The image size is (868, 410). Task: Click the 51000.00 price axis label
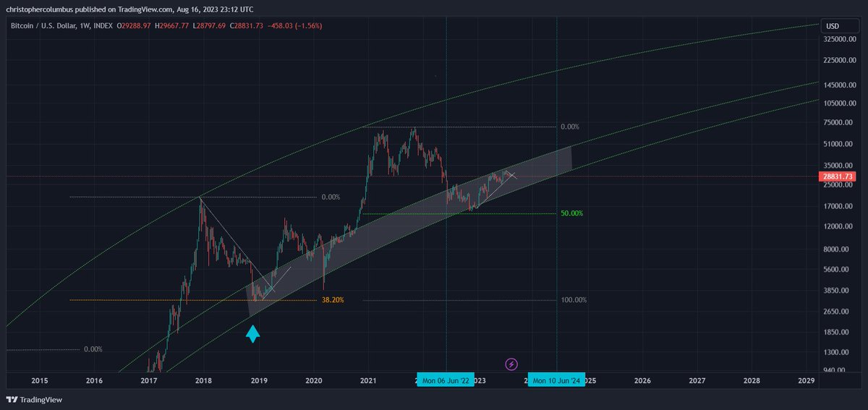[x=838, y=145]
